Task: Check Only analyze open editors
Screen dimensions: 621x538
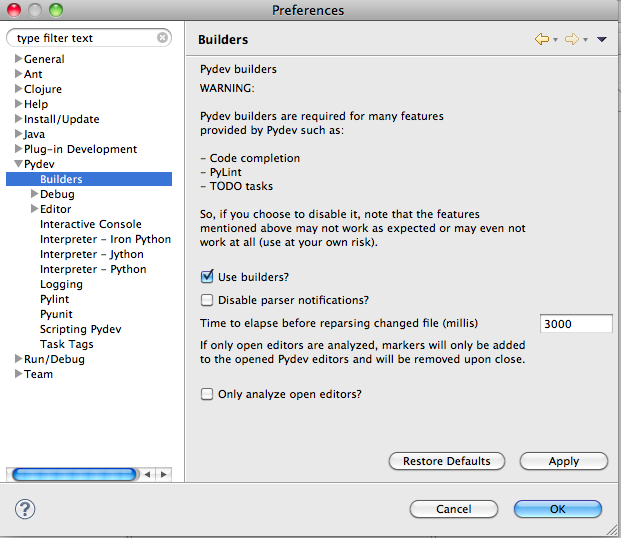Action: point(207,394)
